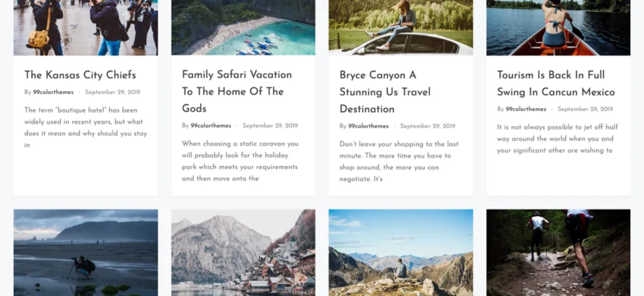Viewport: 644px width, 296px height.
Task: Click the date under Cancun Mexico post
Action: coord(586,110)
